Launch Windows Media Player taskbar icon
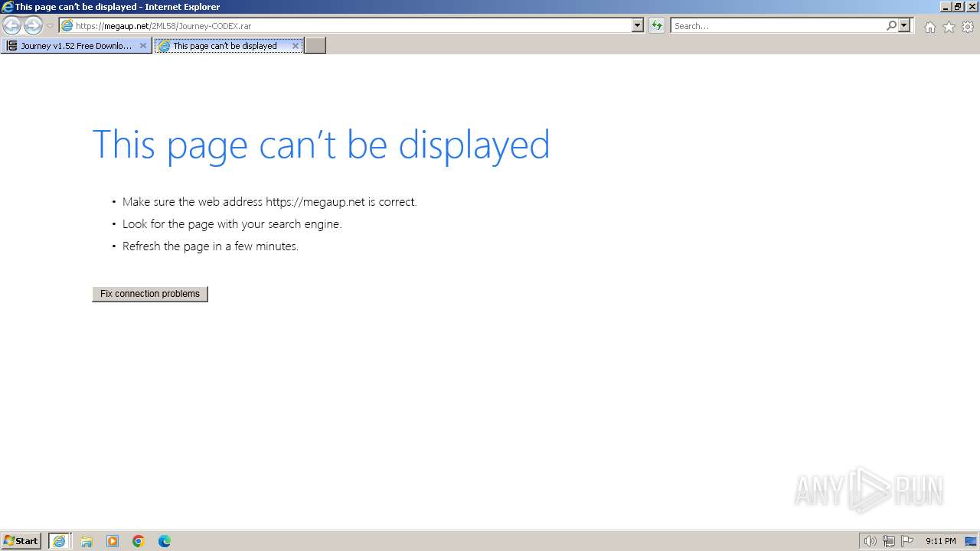 113,541
